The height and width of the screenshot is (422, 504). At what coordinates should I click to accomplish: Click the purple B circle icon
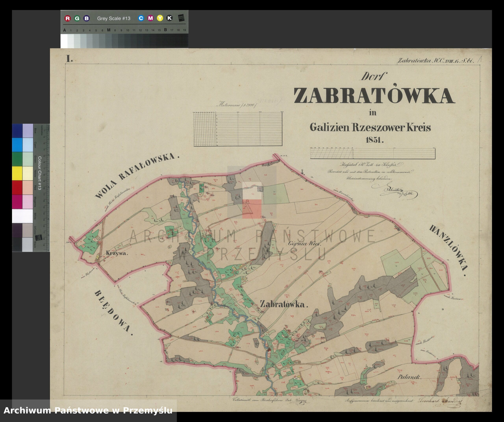tap(86, 18)
